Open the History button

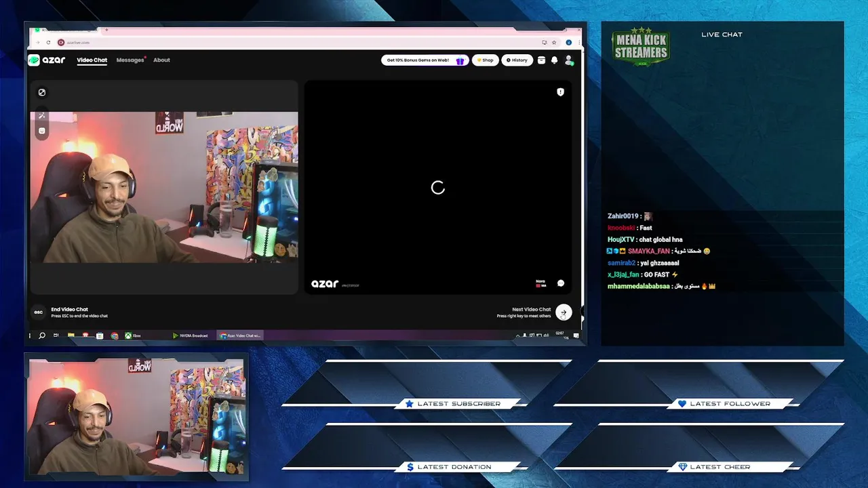[517, 60]
